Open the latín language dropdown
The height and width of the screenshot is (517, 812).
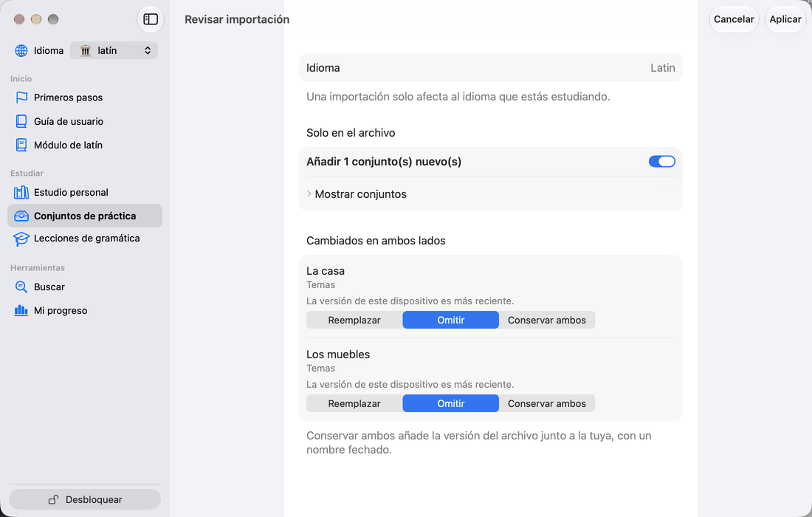[114, 50]
